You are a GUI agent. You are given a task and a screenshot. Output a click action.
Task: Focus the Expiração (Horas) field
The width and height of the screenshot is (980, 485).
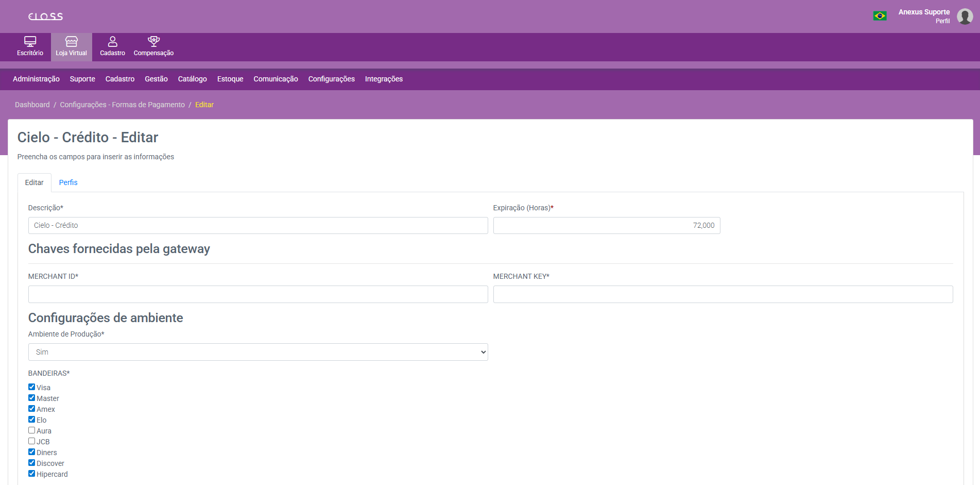(606, 226)
